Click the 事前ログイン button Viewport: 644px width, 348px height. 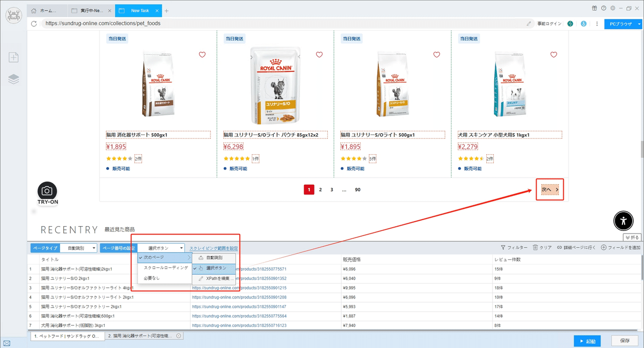(549, 24)
